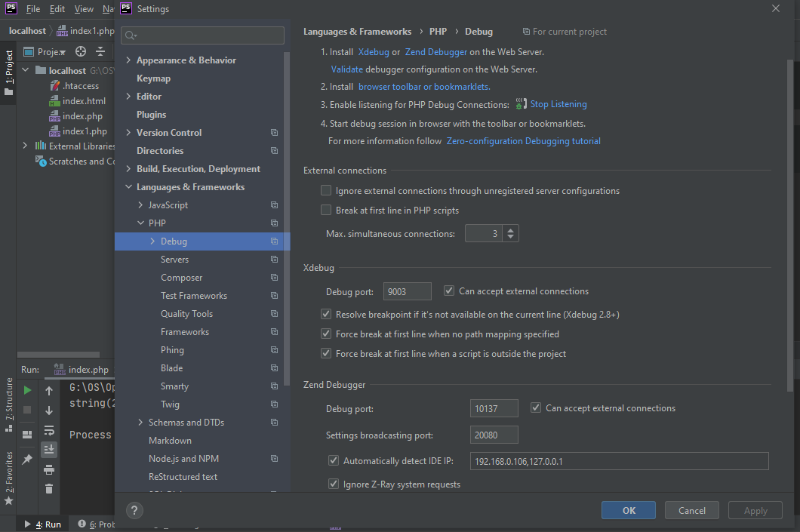The width and height of the screenshot is (800, 532).
Task: Open the File menu
Action: pos(33,8)
